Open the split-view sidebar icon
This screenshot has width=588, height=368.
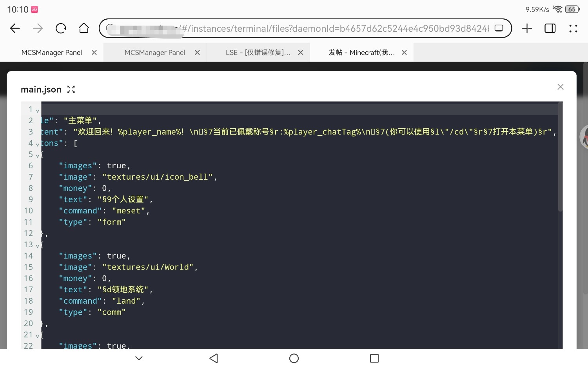tap(550, 28)
